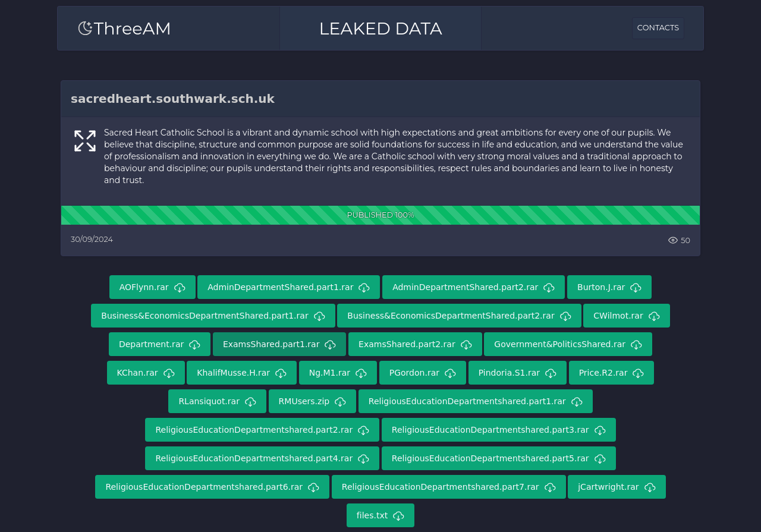The height and width of the screenshot is (532, 761).
Task: Click cloud download icon on RMUsers.zip
Action: point(340,402)
